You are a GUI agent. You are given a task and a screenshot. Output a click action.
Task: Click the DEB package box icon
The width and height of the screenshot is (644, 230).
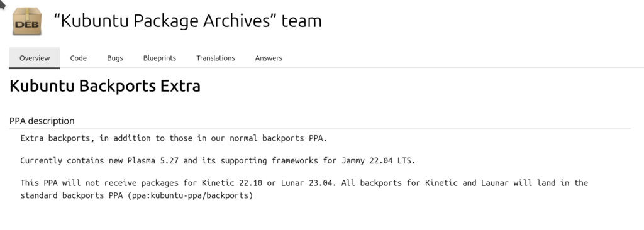click(x=26, y=21)
